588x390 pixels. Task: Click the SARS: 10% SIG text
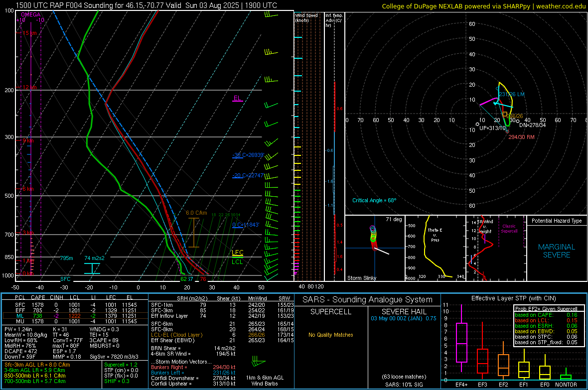pos(404,385)
